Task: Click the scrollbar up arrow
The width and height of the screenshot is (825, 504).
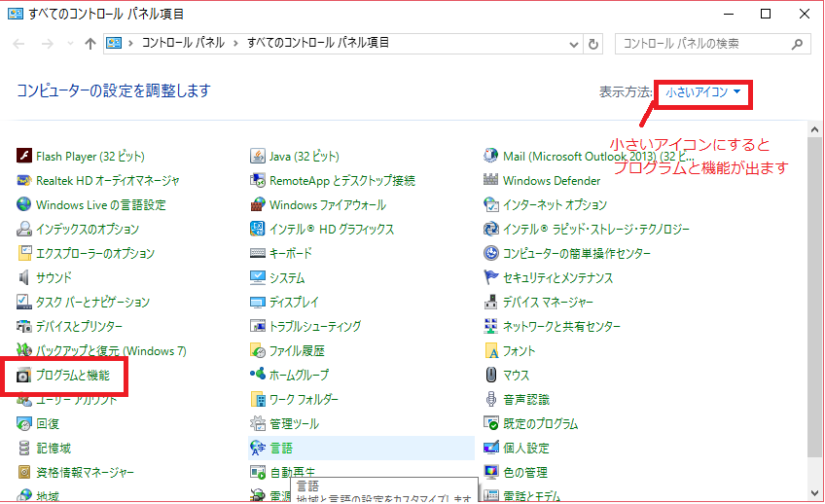Action: pyautogui.click(x=814, y=129)
